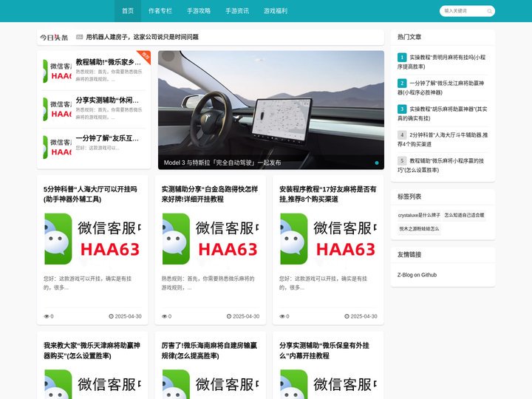This screenshot has height=399, width=532.
Task: Click the 热门文章 section heading
Action: (x=409, y=37)
